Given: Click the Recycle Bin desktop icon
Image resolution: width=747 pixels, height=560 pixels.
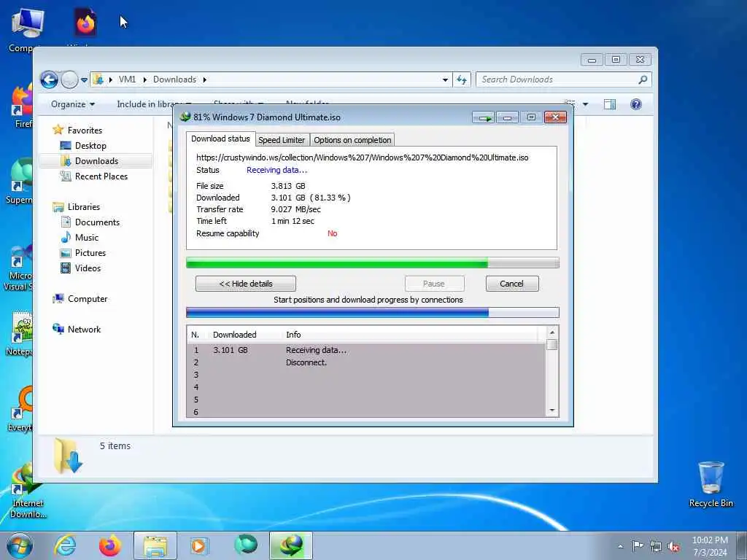Looking at the screenshot, I should 711,484.
